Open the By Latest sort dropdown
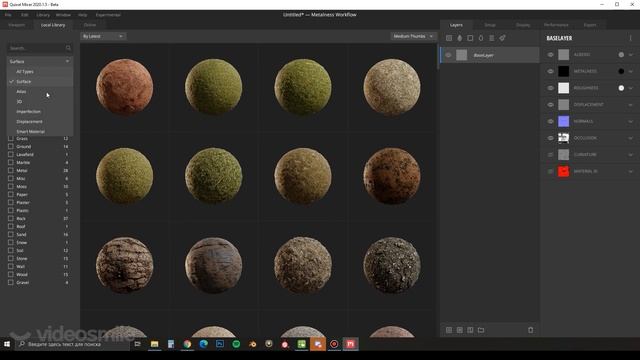Viewport: 640px width, 360px height. click(x=103, y=36)
